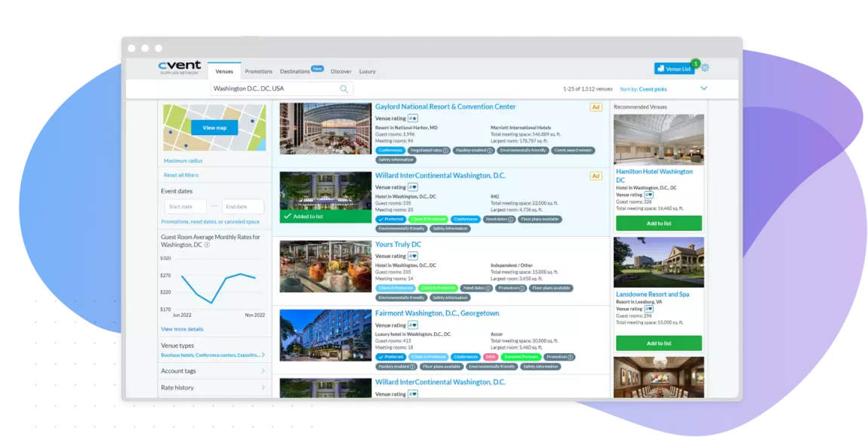Click the Maximum radius link
The width and height of the screenshot is (868, 437).
(x=183, y=162)
